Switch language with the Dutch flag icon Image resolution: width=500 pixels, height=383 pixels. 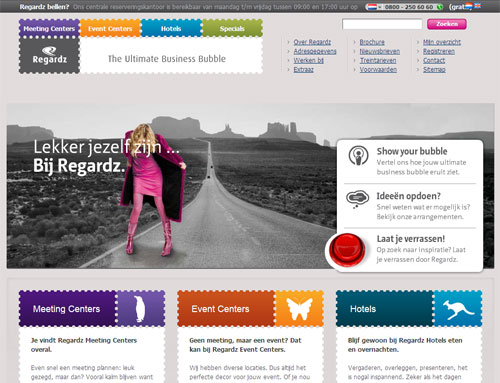[x=469, y=6]
